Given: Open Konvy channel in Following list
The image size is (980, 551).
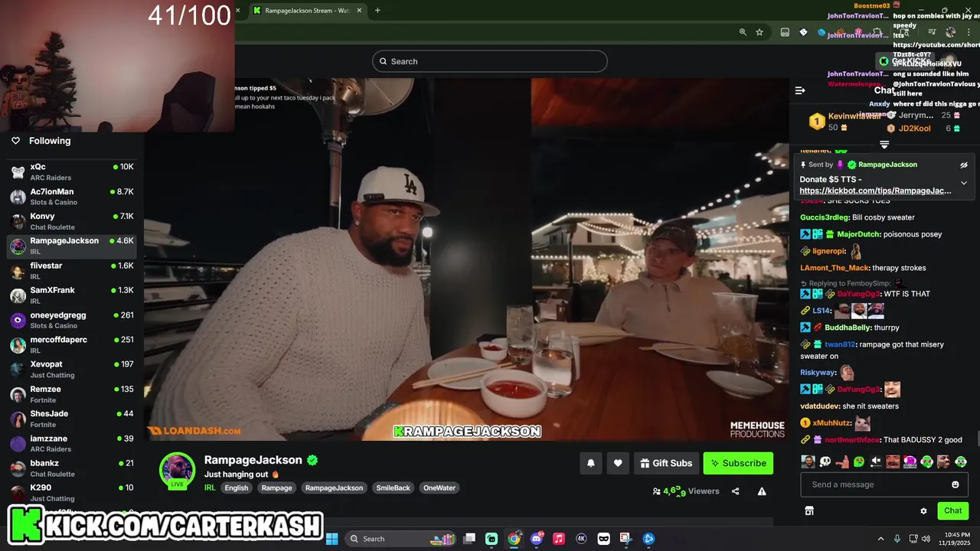Looking at the screenshot, I should coord(72,221).
